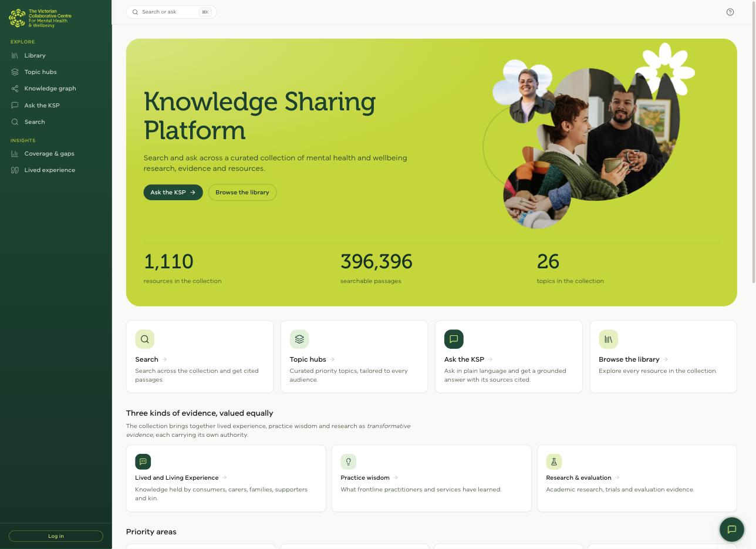This screenshot has height=549, width=756.
Task: Open Coverage & gaps in the sidebar
Action: (x=56, y=153)
